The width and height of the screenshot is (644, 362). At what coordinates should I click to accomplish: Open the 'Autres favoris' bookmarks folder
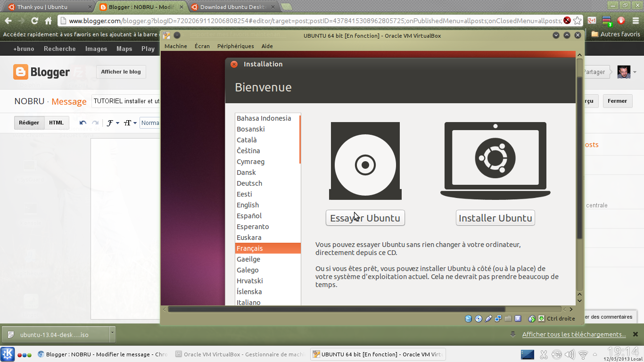click(615, 34)
